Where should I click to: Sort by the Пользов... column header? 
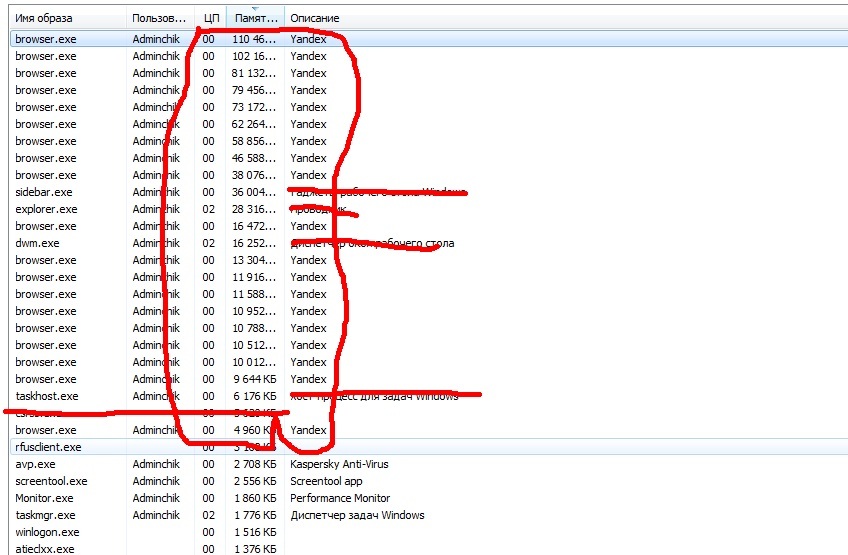(x=161, y=18)
